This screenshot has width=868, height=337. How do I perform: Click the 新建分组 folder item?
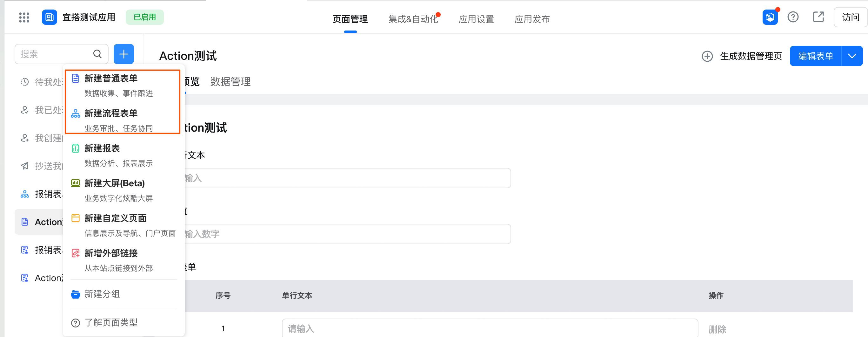pos(102,294)
